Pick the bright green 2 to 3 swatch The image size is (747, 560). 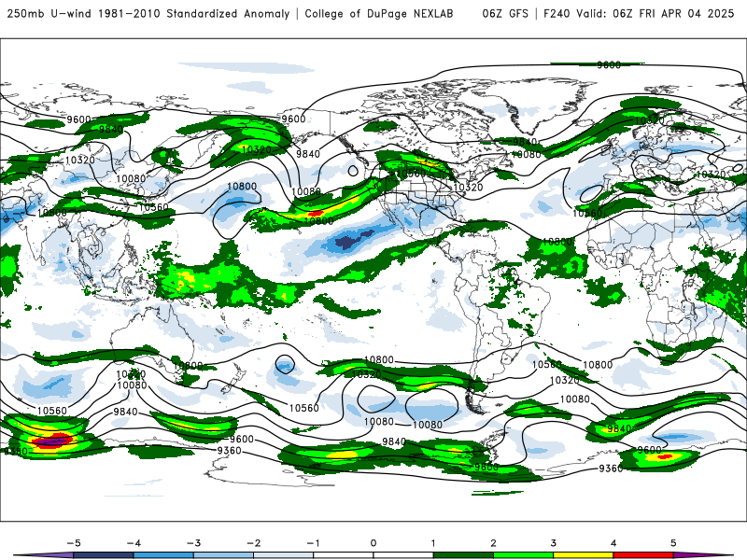pyautogui.click(x=524, y=555)
